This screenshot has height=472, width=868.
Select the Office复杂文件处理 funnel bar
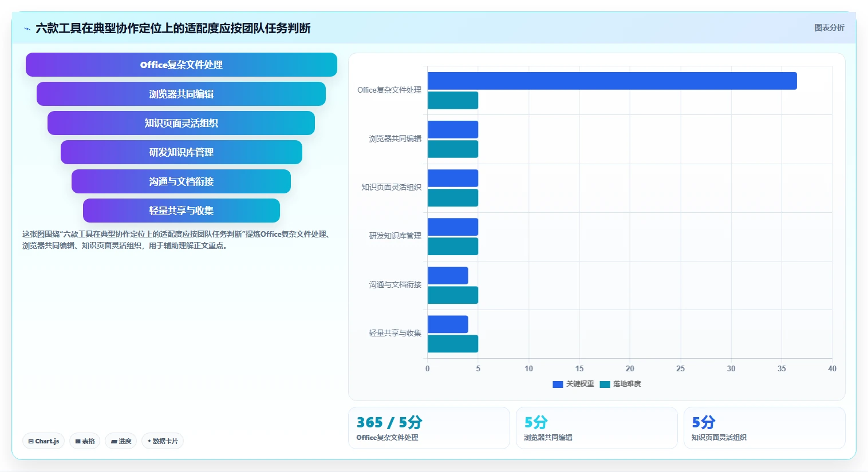point(182,65)
